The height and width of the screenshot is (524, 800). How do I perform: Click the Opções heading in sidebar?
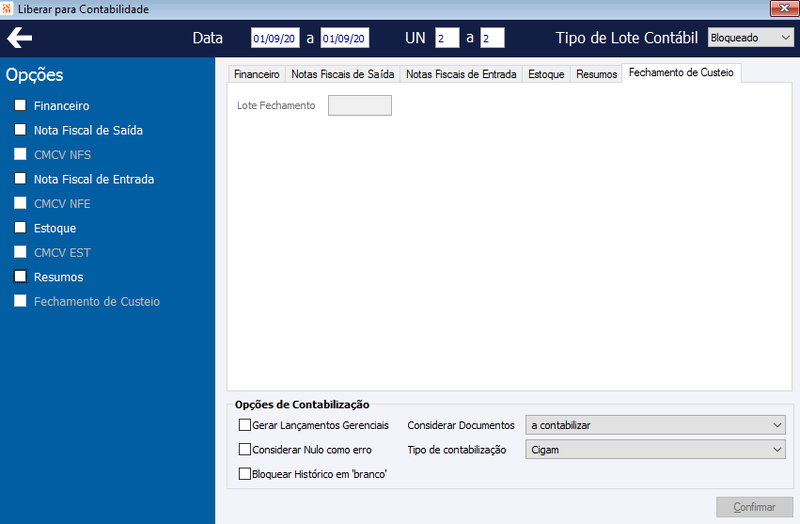(34, 75)
